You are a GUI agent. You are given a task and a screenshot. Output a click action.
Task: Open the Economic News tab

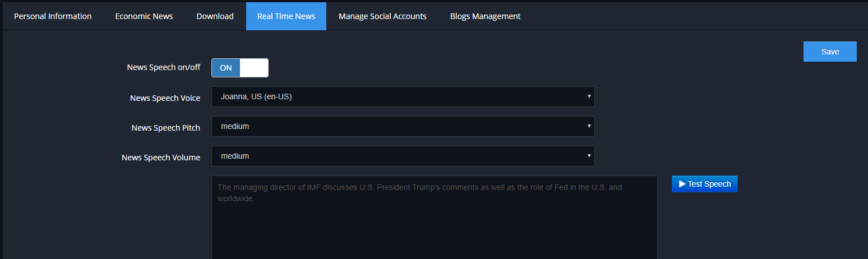click(x=144, y=16)
